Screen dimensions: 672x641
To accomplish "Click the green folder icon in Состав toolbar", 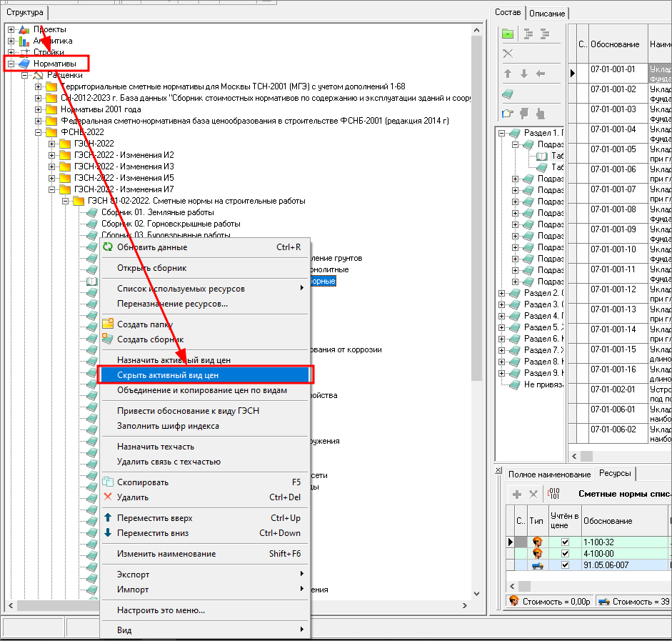I will pyautogui.click(x=508, y=34).
